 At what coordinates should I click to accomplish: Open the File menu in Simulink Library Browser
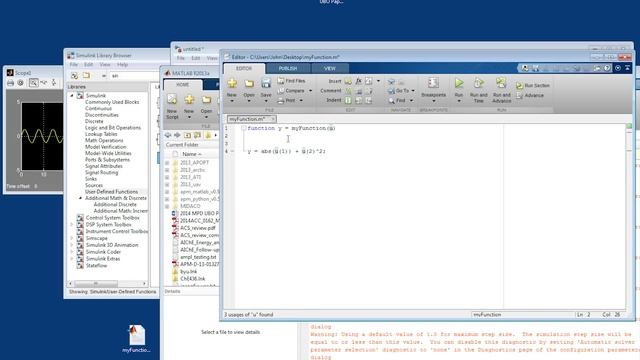coord(74,65)
